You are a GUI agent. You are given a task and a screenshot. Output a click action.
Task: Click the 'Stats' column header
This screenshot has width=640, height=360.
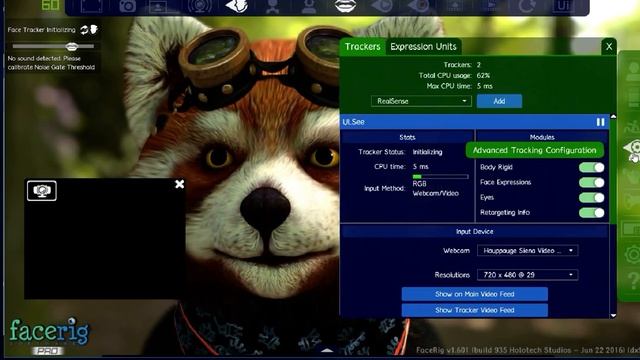click(407, 137)
